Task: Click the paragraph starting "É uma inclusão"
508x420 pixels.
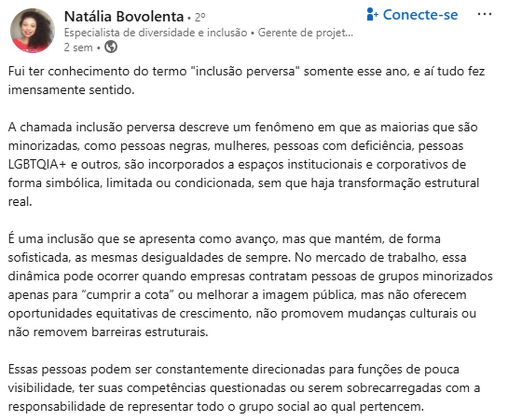Action: point(250,285)
